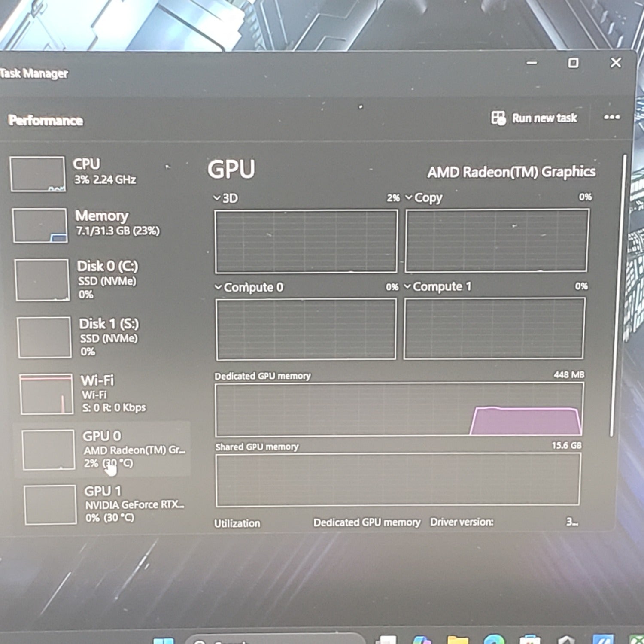Open the Run new task icon
This screenshot has width=644, height=644.
click(498, 117)
